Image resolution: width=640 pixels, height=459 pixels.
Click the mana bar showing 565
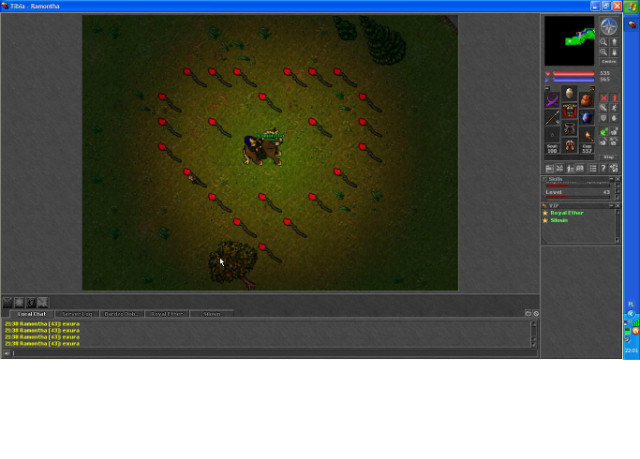[573, 80]
